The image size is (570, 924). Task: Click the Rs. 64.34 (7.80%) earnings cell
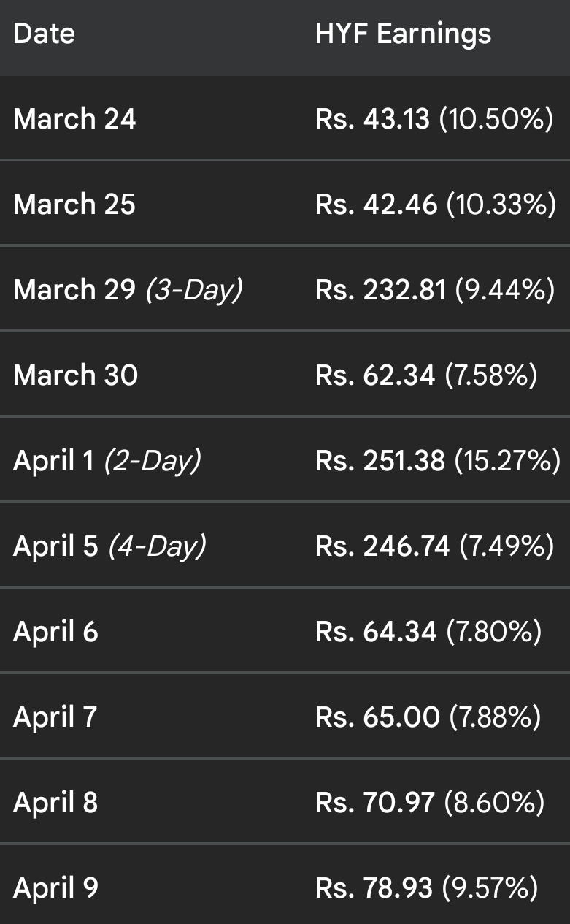click(x=428, y=631)
